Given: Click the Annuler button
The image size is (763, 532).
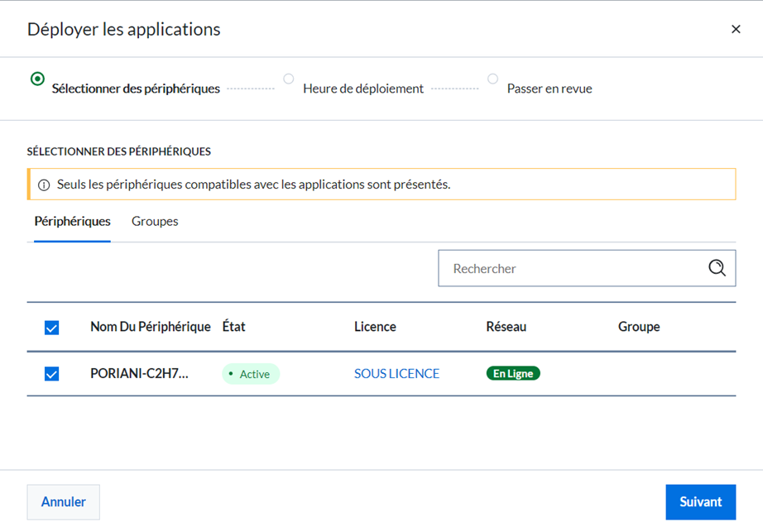Looking at the screenshot, I should click(63, 502).
